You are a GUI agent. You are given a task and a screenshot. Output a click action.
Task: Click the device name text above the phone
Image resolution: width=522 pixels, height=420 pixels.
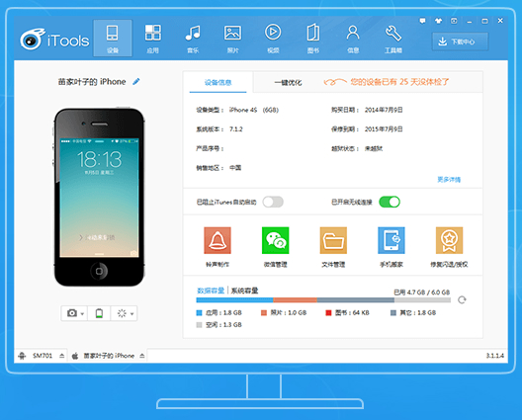pyautogui.click(x=92, y=82)
